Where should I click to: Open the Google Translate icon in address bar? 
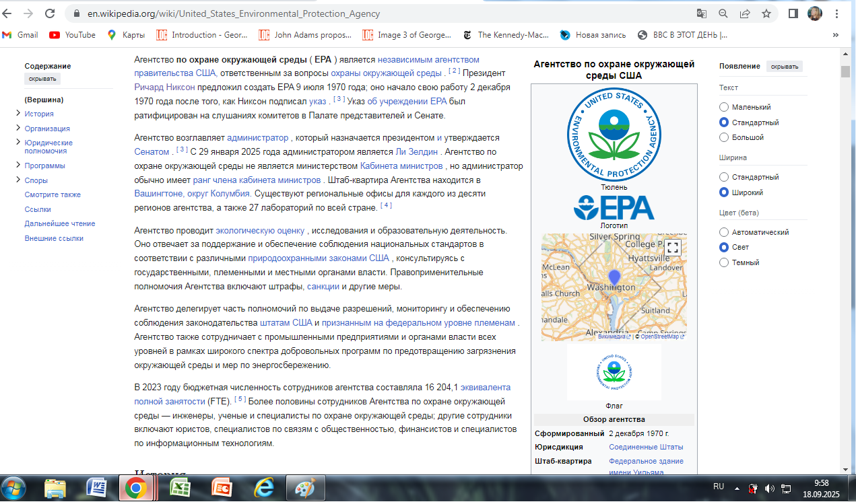(x=702, y=13)
